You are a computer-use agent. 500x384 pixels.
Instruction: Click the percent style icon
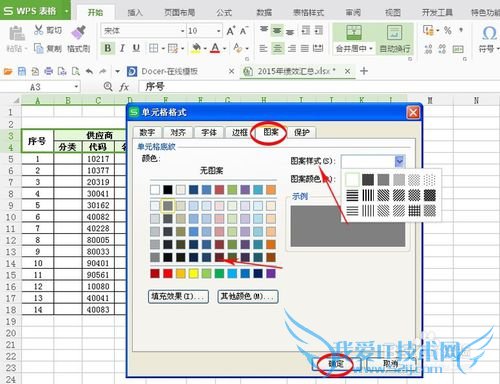(448, 31)
